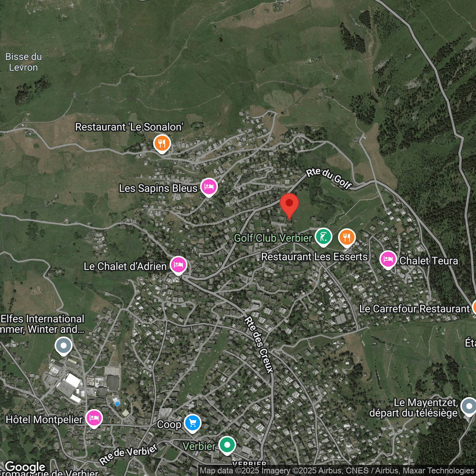Click the Golf Club Verbier text label
Screen dimensions: 476x476
(273, 238)
